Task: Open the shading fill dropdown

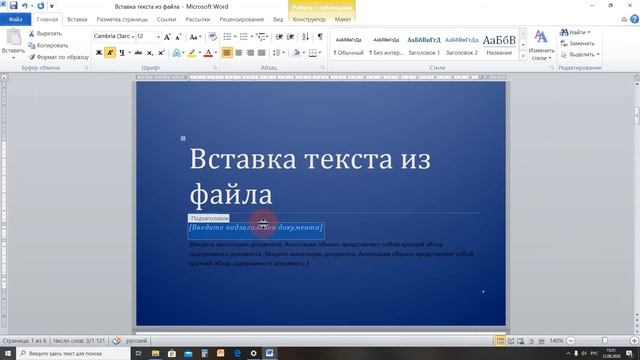Action: (298, 53)
